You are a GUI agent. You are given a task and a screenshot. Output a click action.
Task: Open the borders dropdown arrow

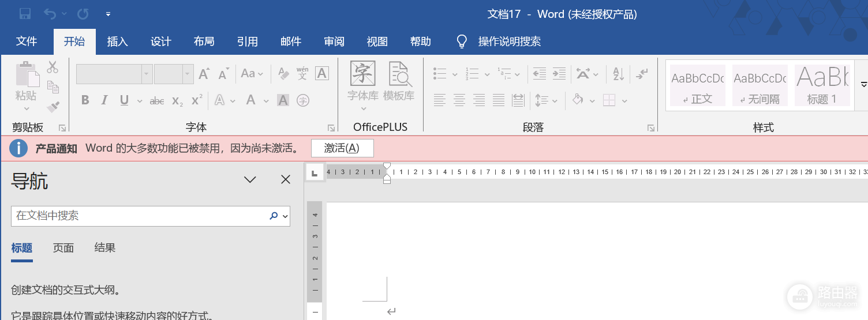[x=624, y=101]
